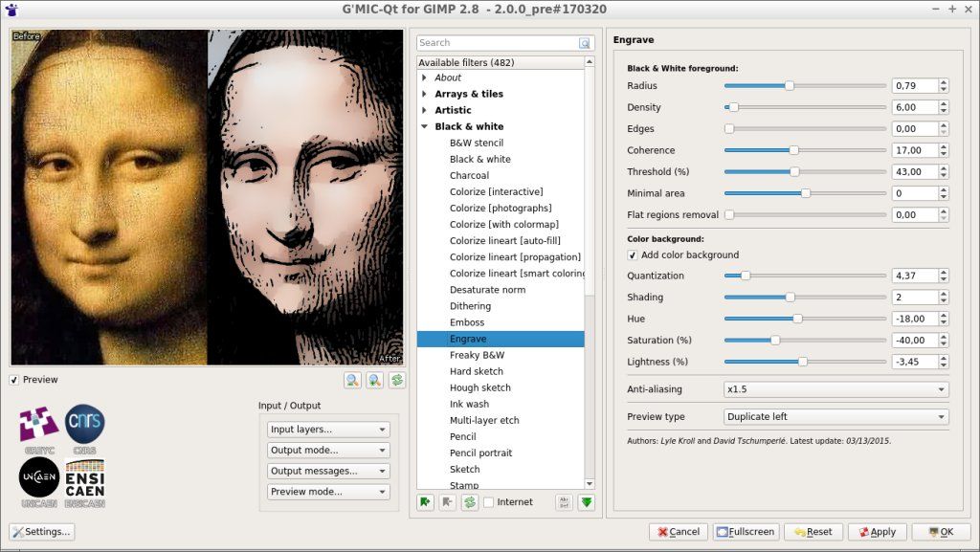980x552 pixels.
Task: Choose the Ink wash filter
Action: pyautogui.click(x=469, y=404)
